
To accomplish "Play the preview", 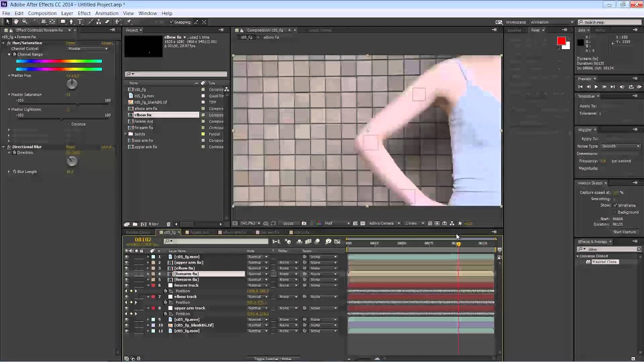I will coord(596,87).
